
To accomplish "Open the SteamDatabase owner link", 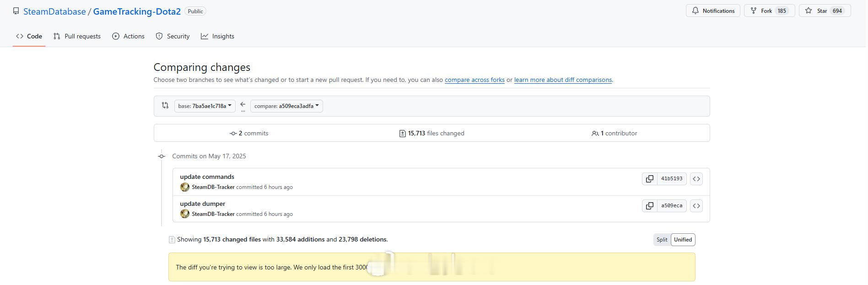I will pos(54,11).
